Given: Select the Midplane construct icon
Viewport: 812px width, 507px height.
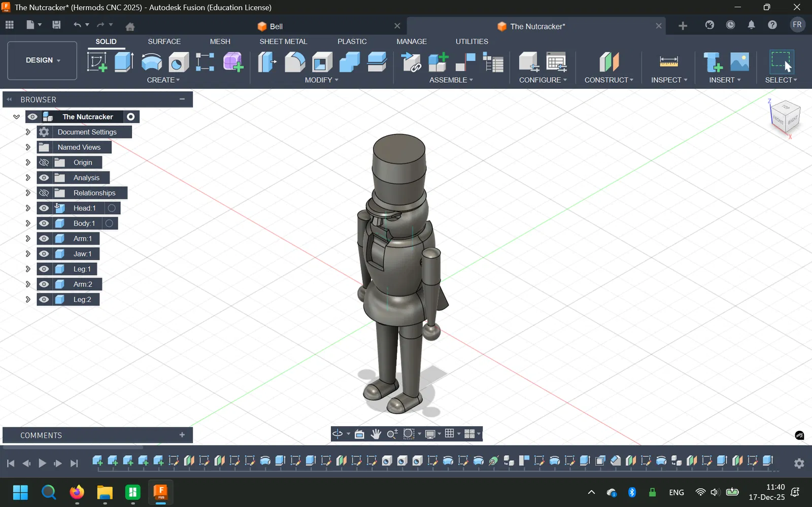Looking at the screenshot, I should coord(608,62).
